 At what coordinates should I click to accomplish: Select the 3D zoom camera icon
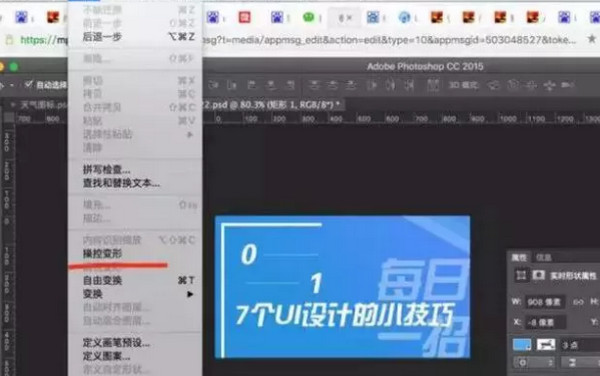coord(568,85)
